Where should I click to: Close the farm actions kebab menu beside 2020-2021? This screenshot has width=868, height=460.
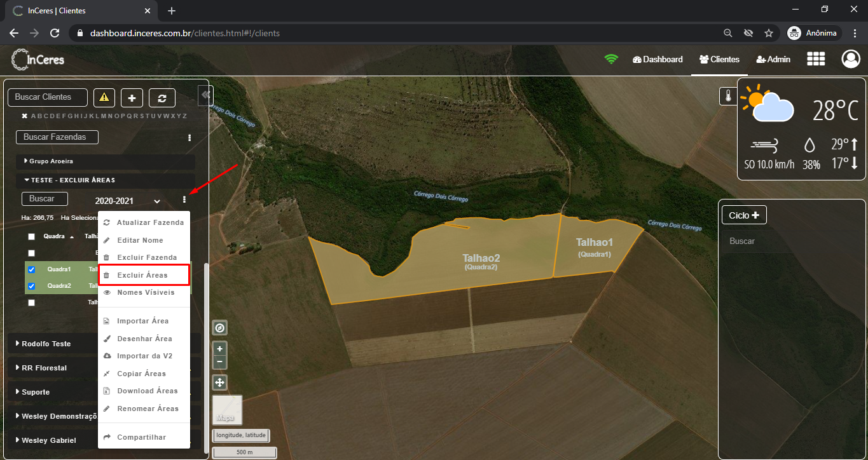(x=184, y=200)
